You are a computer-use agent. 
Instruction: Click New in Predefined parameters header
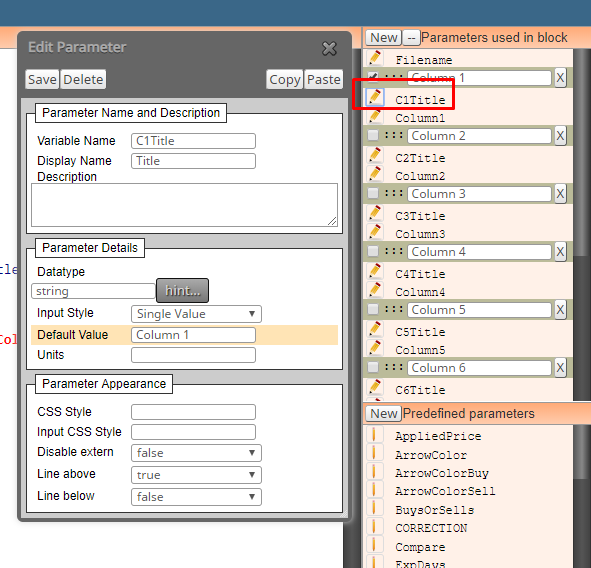(x=383, y=413)
